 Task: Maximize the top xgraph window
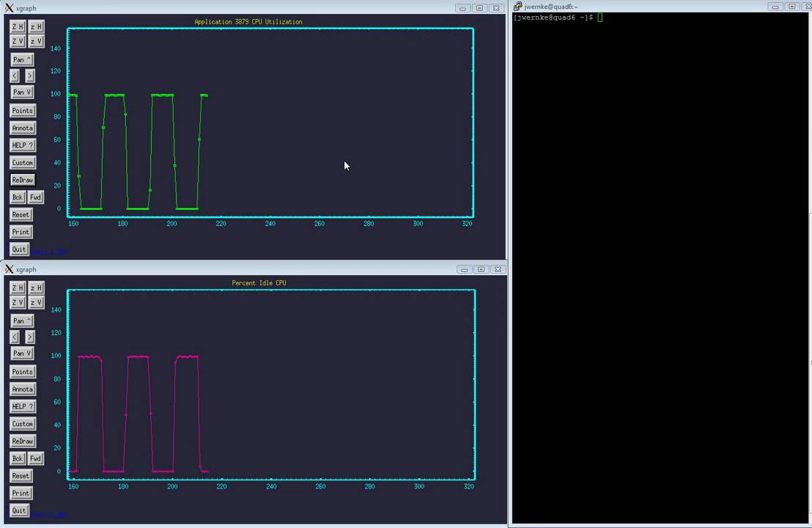click(x=479, y=8)
